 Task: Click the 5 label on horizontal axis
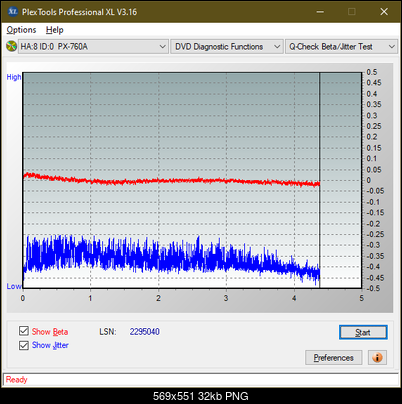[x=362, y=298]
